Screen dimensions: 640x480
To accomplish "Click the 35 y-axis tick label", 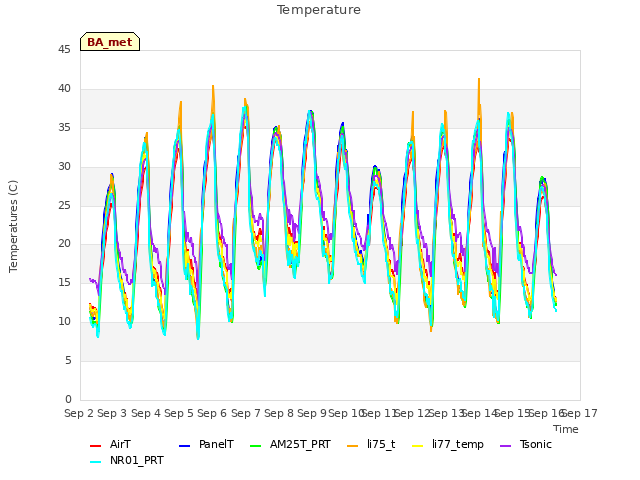I will coord(64,128).
